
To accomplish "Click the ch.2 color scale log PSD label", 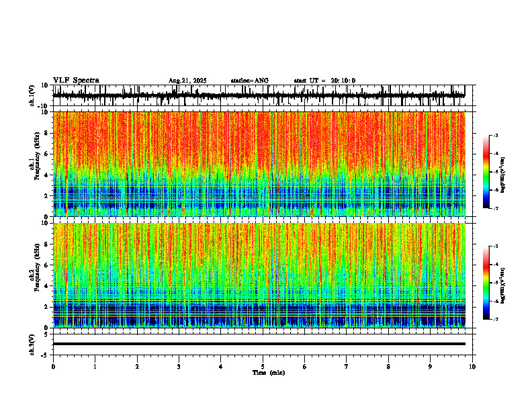I will [x=503, y=285].
